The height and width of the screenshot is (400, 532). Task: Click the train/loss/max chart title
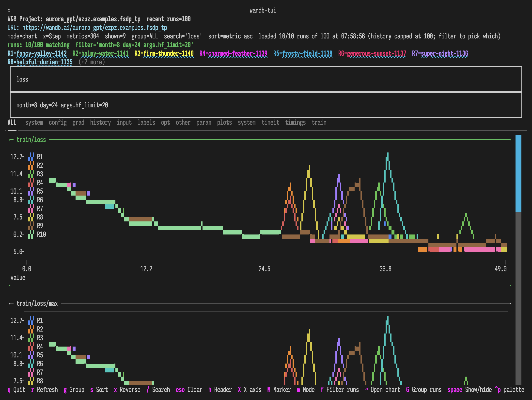(37, 303)
